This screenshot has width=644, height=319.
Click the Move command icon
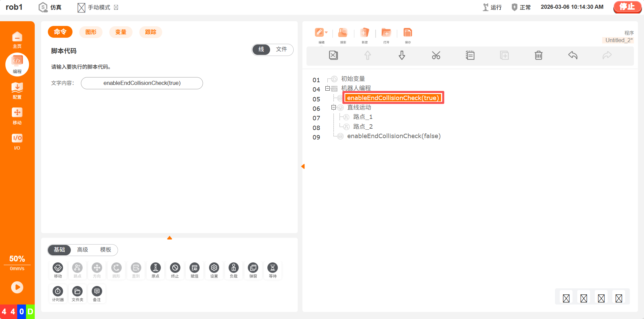pyautogui.click(x=58, y=270)
